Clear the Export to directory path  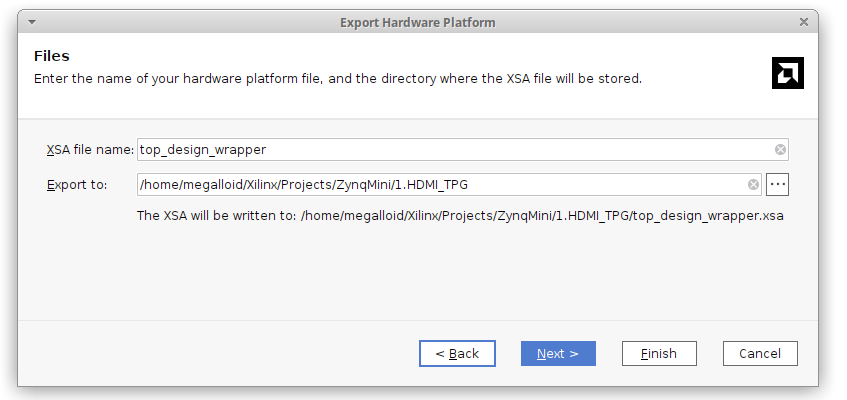[x=753, y=185]
